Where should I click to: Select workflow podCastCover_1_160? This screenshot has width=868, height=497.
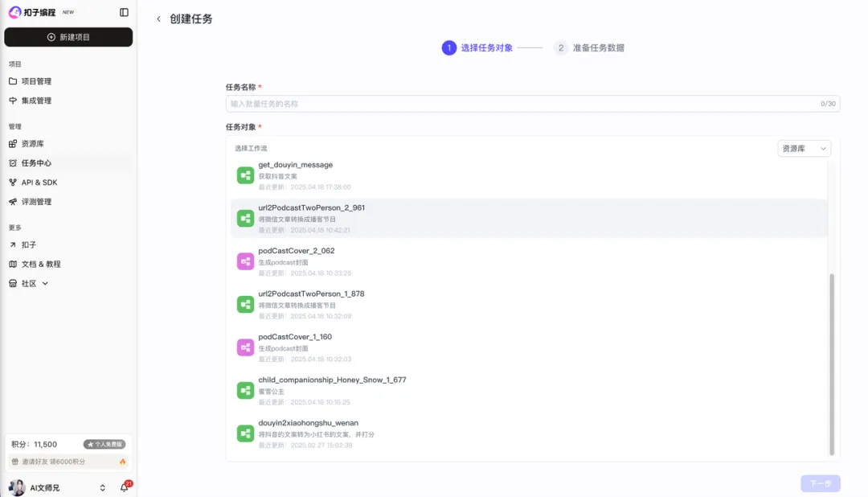(529, 347)
